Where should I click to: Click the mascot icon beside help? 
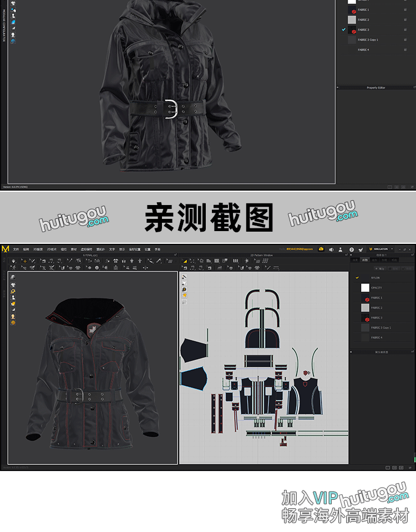[361, 249]
